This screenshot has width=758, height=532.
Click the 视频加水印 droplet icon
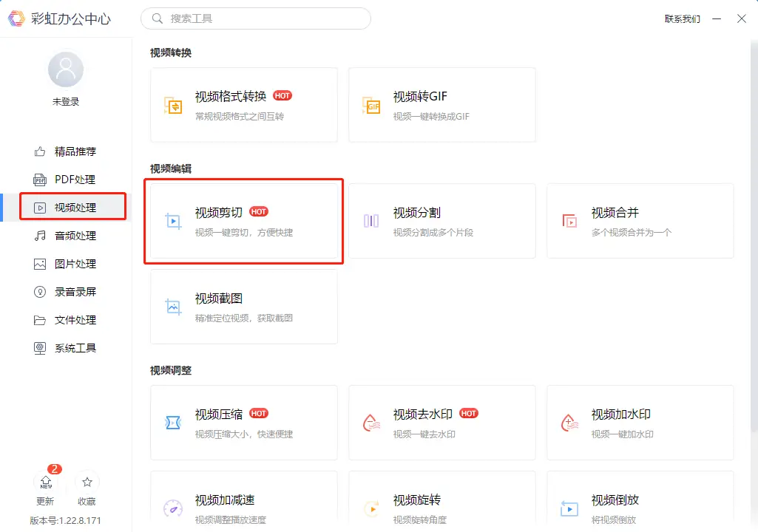click(569, 423)
